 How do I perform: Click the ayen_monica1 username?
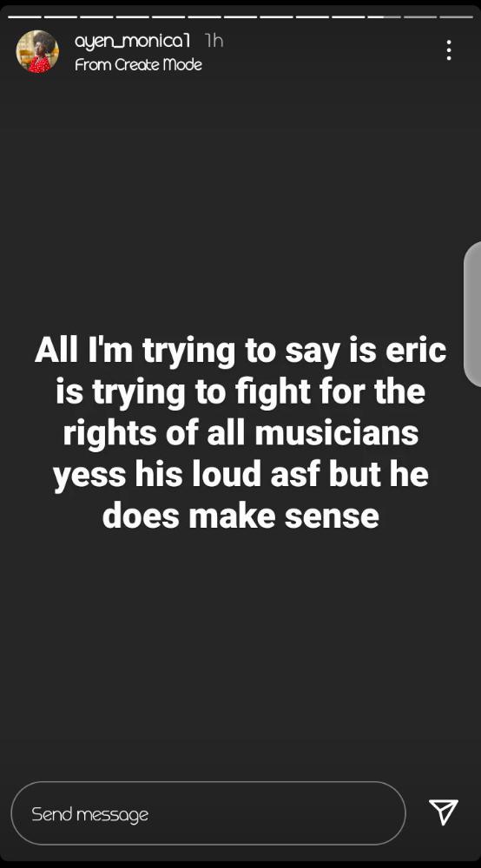132,41
